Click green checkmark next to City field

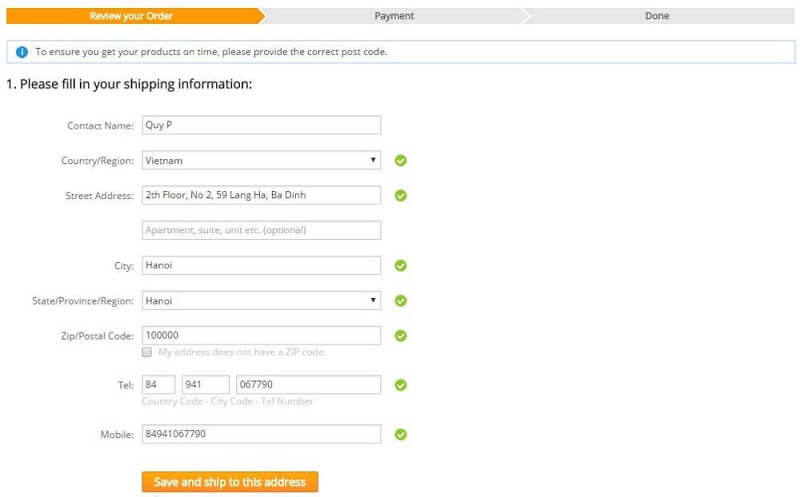pyautogui.click(x=401, y=266)
